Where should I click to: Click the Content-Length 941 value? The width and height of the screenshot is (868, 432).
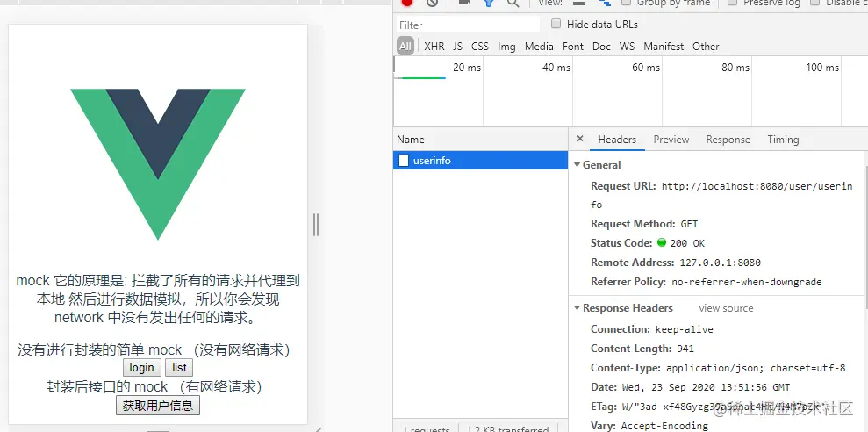[x=685, y=349]
